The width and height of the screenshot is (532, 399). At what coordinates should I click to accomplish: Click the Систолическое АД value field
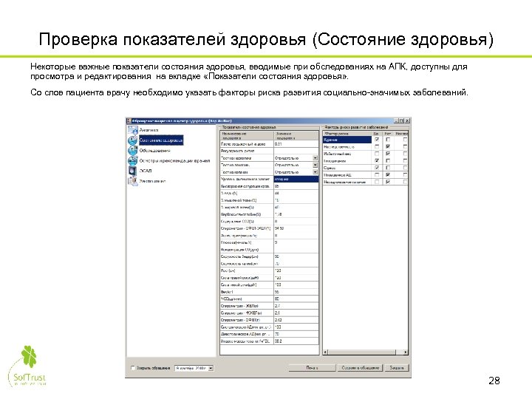point(296,327)
